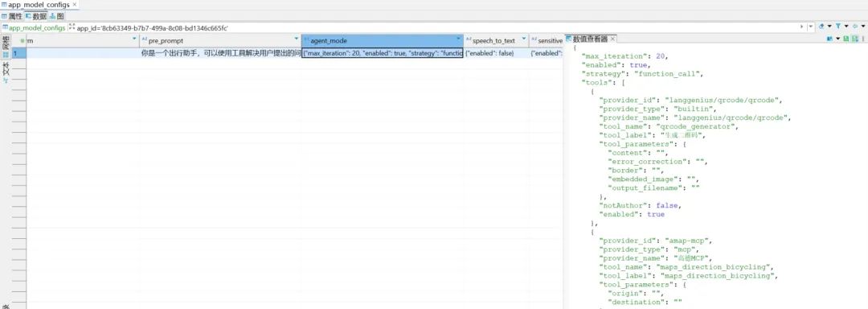This screenshot has height=309, width=868.
Task: Expand the dropdown next to funnel icon
Action: coord(846,26)
